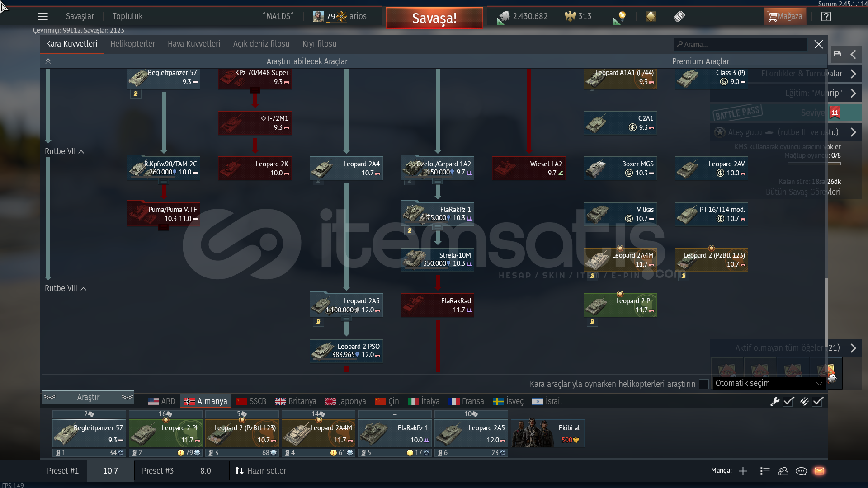Click the Arama search field
868x488 pixels.
741,44
